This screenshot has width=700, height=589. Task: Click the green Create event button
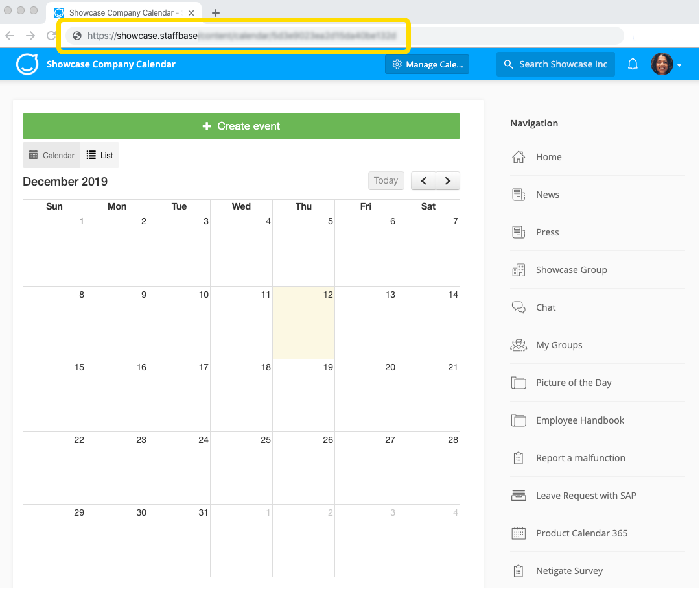coord(241,126)
